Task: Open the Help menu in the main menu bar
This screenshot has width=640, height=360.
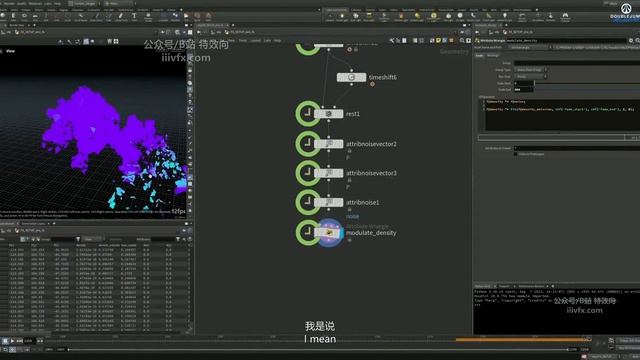Action: pyautogui.click(x=57, y=4)
